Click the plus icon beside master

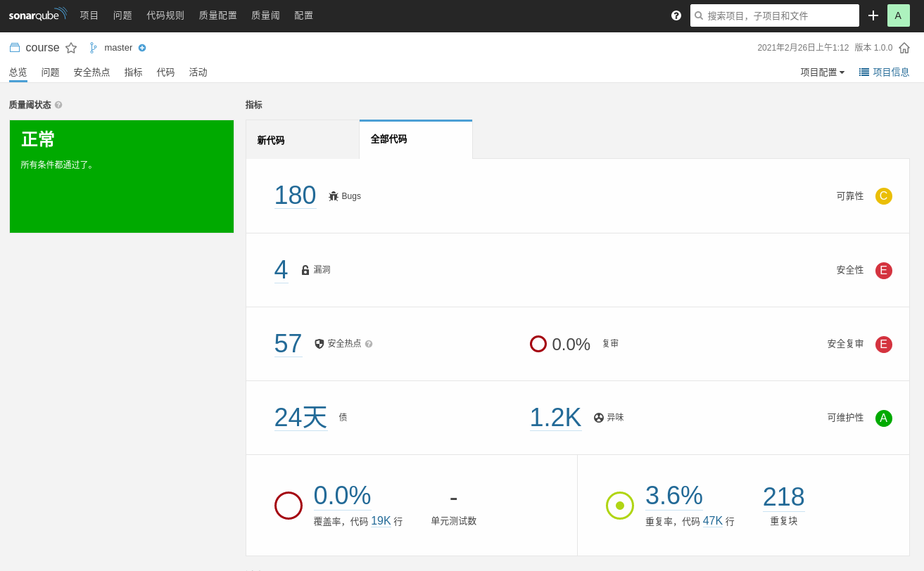click(142, 48)
